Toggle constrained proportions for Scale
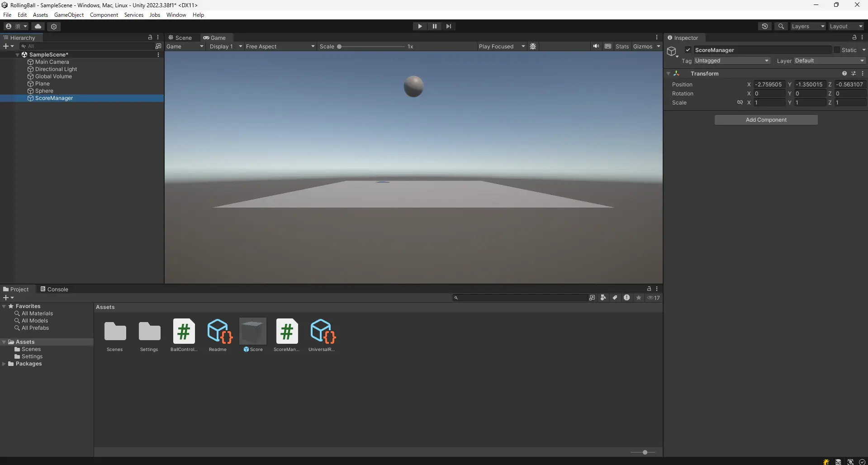The width and height of the screenshot is (868, 465). 740,102
